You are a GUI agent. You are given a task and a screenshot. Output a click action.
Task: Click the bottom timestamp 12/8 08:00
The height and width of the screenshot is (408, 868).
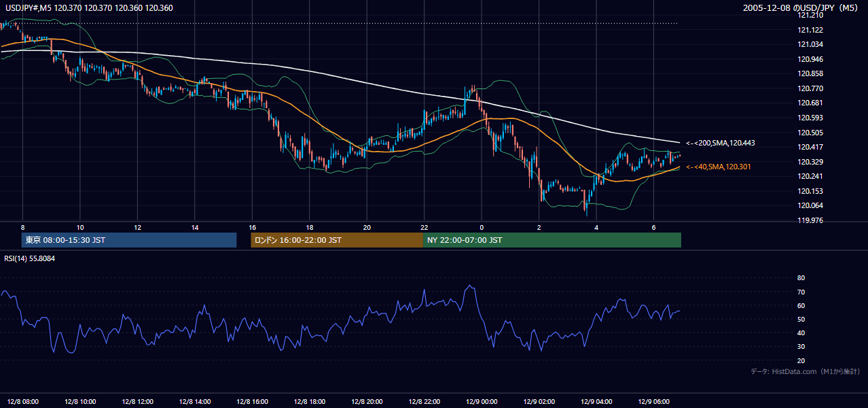(22, 401)
